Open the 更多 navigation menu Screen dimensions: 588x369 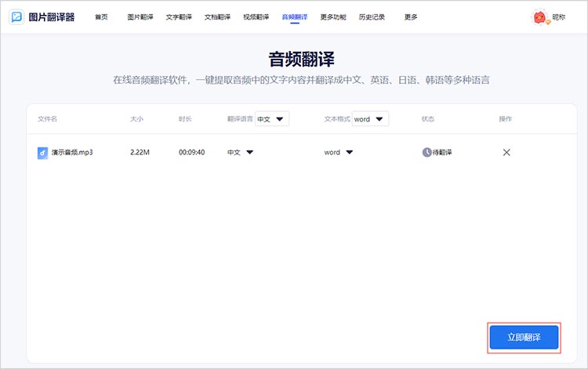411,16
